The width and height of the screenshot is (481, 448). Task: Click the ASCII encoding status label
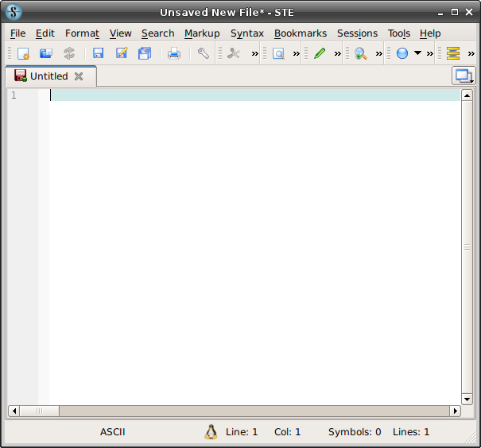point(113,432)
